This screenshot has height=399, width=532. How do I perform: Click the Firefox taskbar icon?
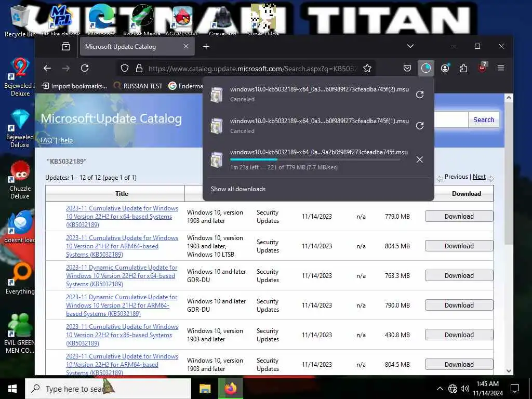pyautogui.click(x=230, y=389)
